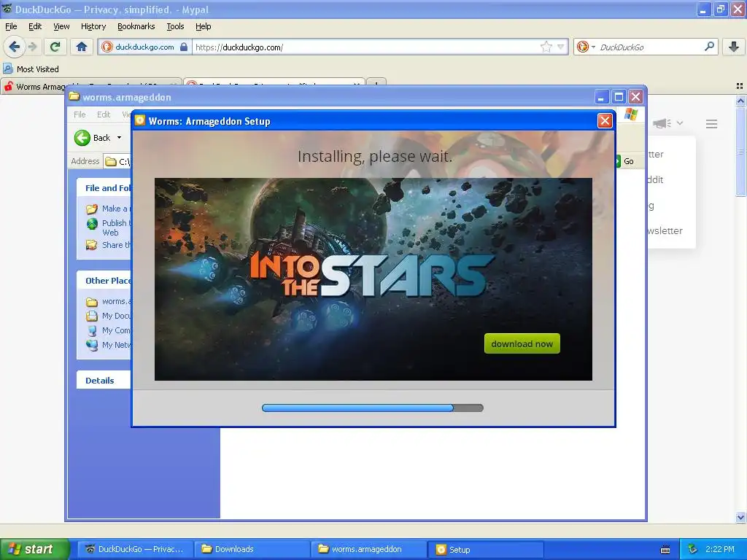Viewport: 747px width, 560px height.
Task: Open the Help menu in Mypal
Action: (x=203, y=26)
